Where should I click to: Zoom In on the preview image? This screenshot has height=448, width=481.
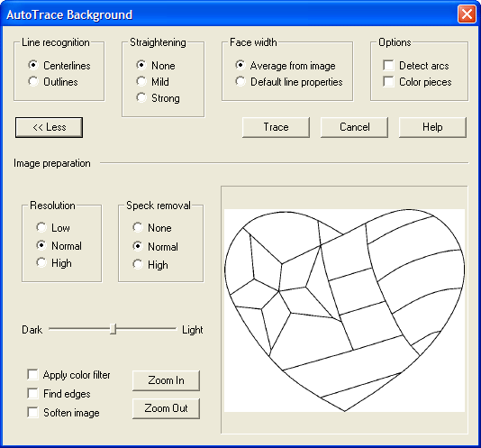click(x=166, y=380)
